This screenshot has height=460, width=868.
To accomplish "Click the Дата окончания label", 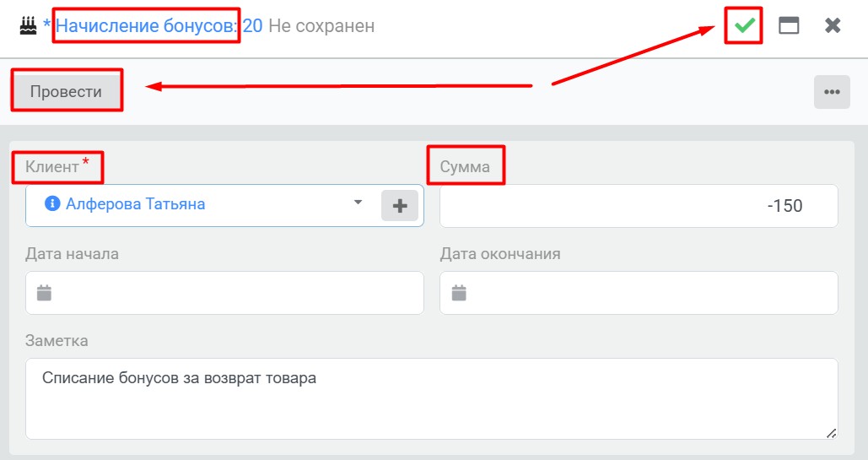I will point(500,254).
